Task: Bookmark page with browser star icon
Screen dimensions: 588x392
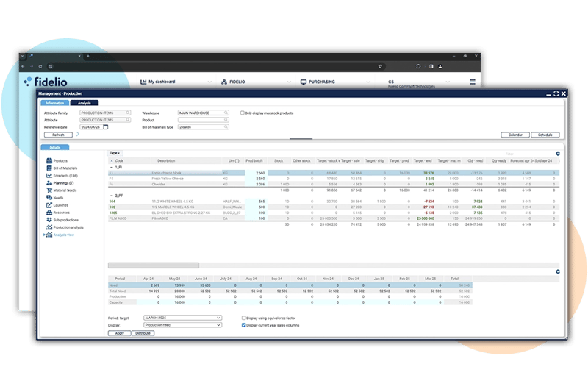Action: [x=380, y=66]
